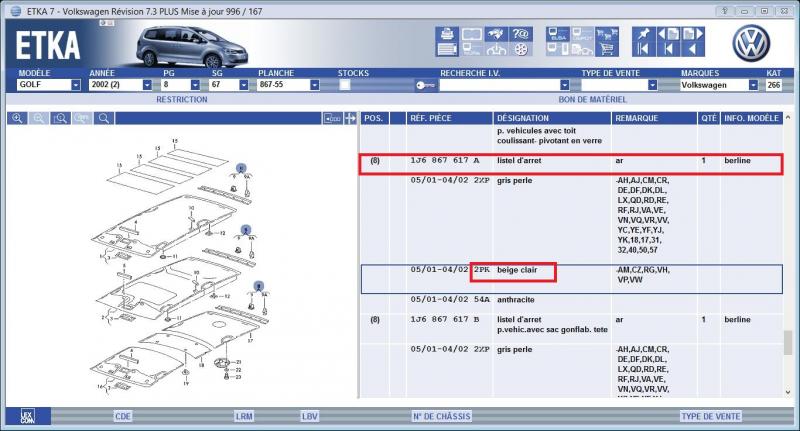Click the wheel rim icon
Screen dimensions: 800x431
point(520,49)
